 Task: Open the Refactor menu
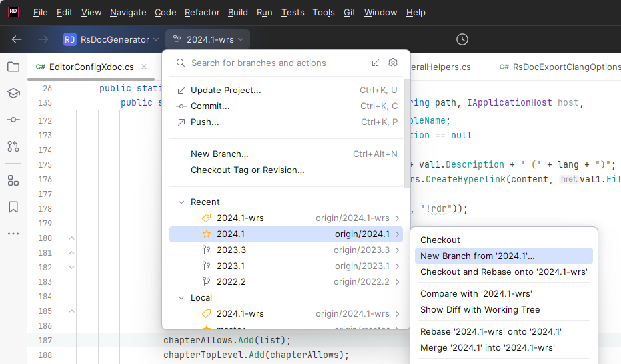point(202,12)
